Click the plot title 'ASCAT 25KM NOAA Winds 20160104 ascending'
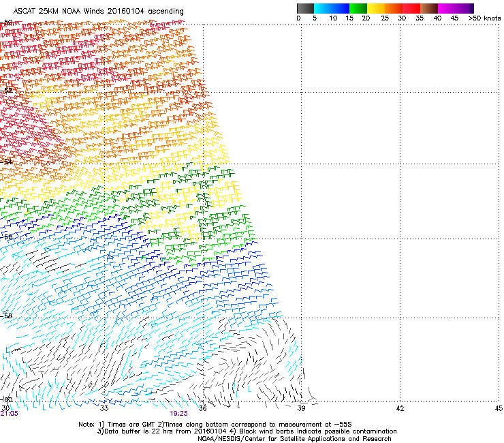 (x=98, y=12)
